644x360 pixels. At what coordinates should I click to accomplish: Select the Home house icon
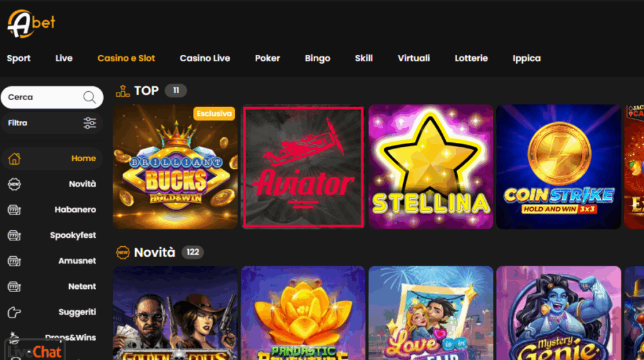tap(14, 159)
